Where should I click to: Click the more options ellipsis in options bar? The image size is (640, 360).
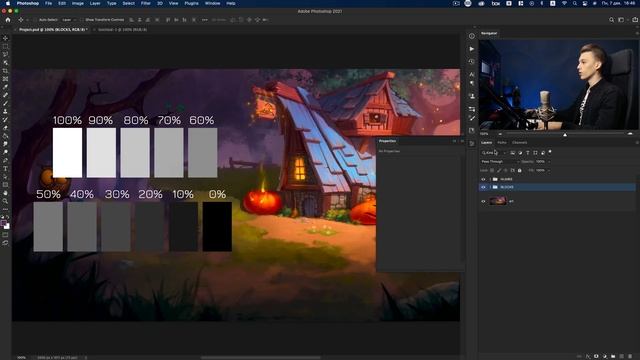click(204, 20)
